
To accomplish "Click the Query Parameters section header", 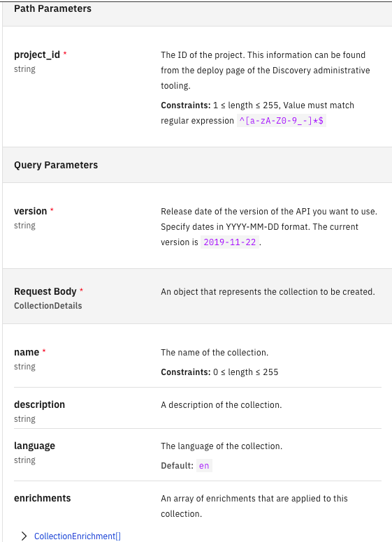I will [x=56, y=165].
